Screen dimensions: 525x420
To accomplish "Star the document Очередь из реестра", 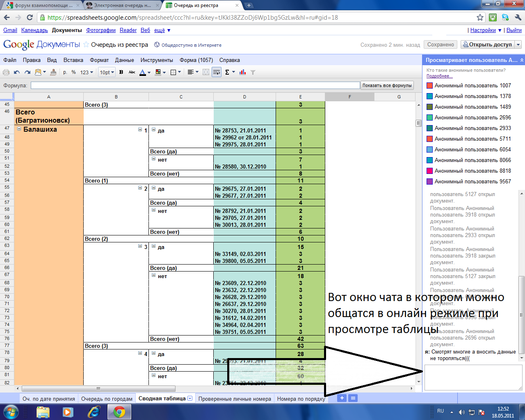I will (86, 45).
